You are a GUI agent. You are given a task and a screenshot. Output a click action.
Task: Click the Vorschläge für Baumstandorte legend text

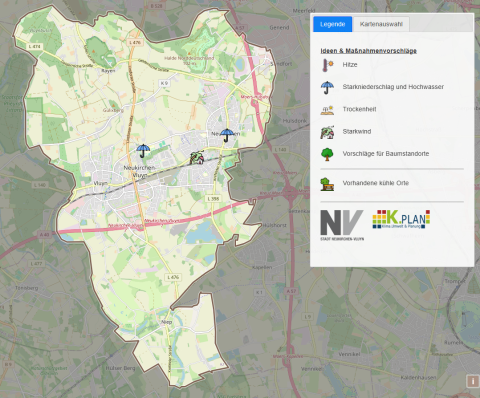pyautogui.click(x=386, y=154)
